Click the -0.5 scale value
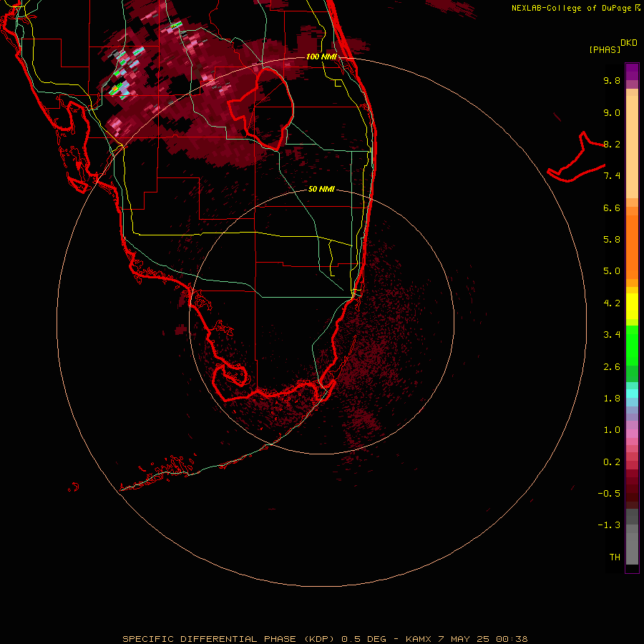The width and height of the screenshot is (644, 644). (609, 494)
